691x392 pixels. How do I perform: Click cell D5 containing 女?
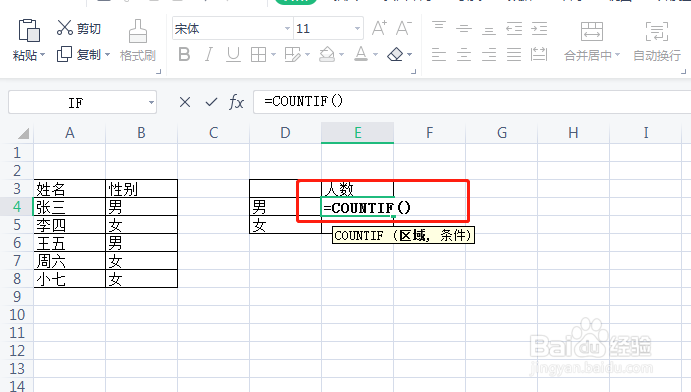[x=286, y=225]
